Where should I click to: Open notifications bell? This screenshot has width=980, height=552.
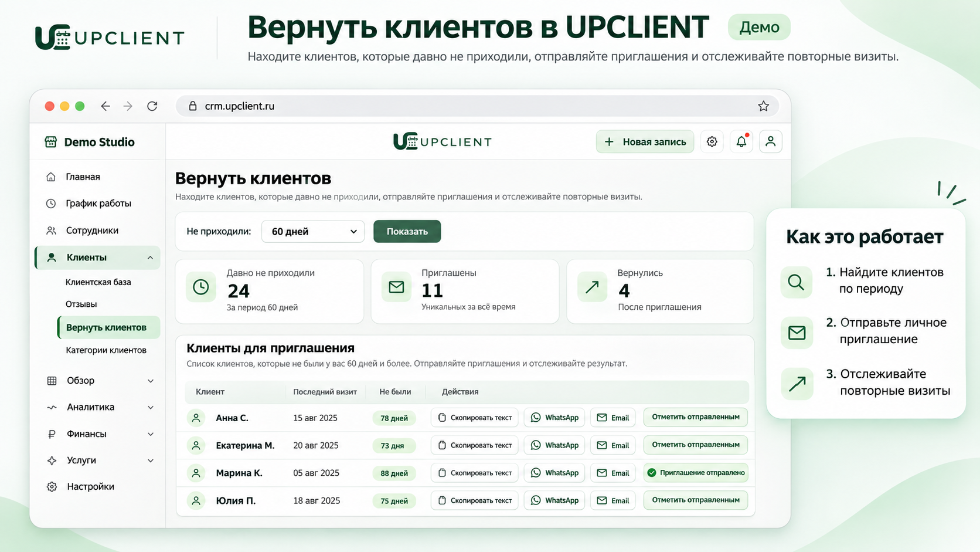[741, 142]
